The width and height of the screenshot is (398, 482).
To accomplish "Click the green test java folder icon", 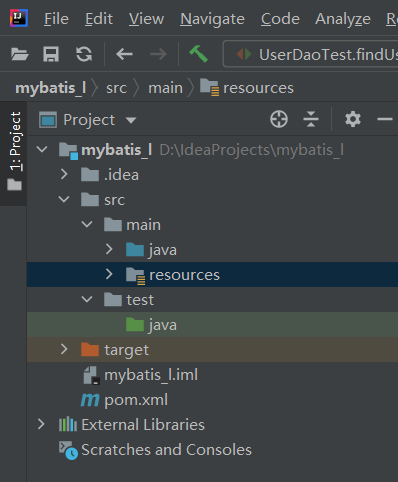I will coord(135,324).
